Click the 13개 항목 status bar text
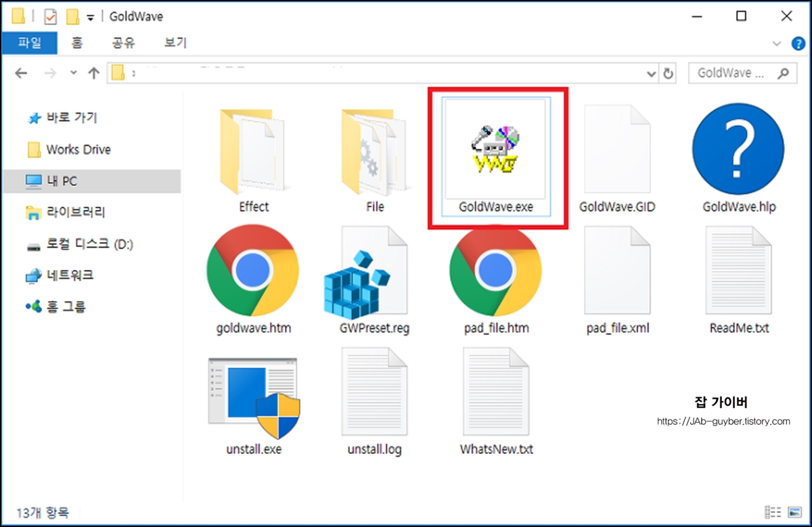The width and height of the screenshot is (812, 527). click(x=42, y=512)
